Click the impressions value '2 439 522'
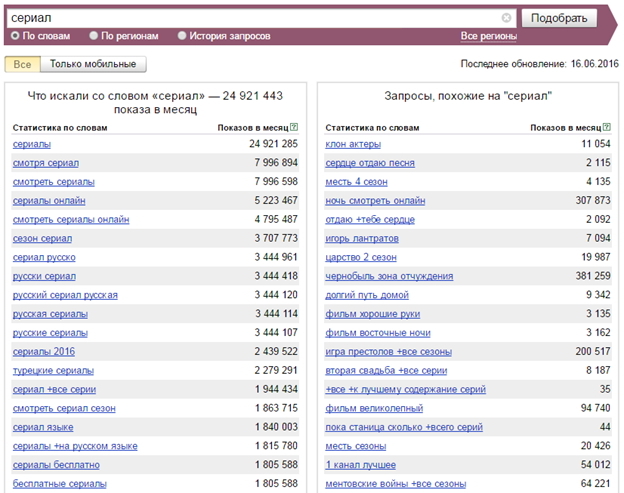Image resolution: width=624 pixels, height=493 pixels. 276,351
